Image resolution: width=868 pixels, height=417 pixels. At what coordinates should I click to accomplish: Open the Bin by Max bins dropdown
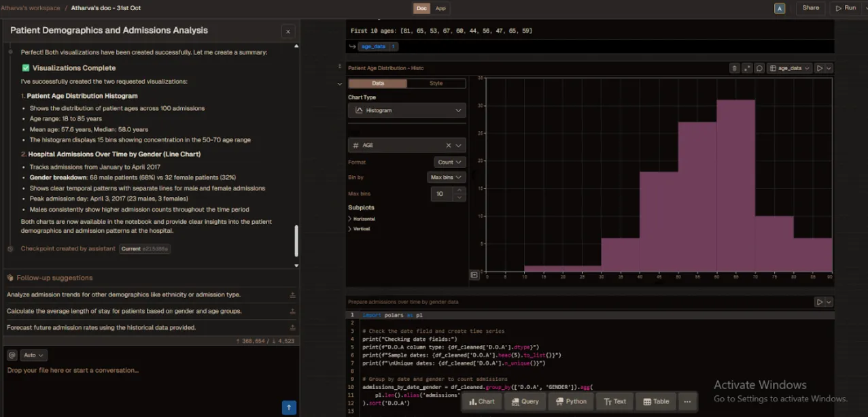point(446,178)
